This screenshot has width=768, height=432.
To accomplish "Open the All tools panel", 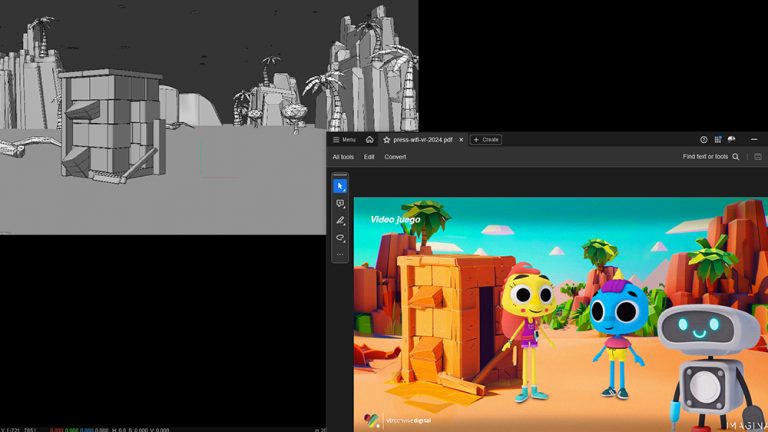I will coord(343,157).
